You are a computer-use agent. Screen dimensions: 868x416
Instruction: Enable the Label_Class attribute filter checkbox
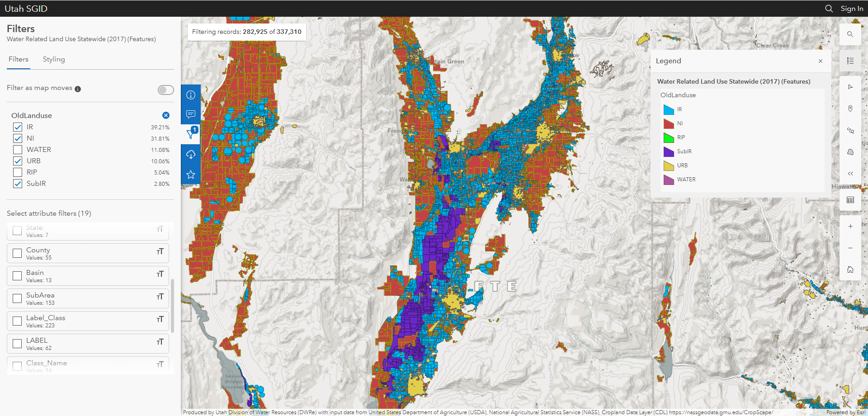point(17,321)
